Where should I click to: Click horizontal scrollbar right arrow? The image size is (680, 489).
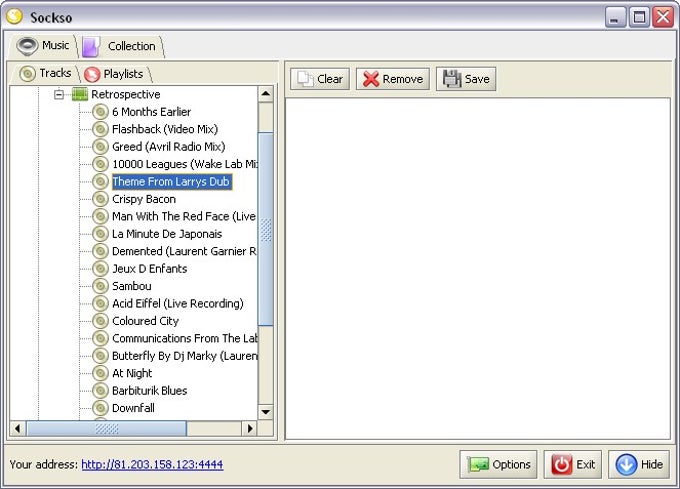click(249, 428)
